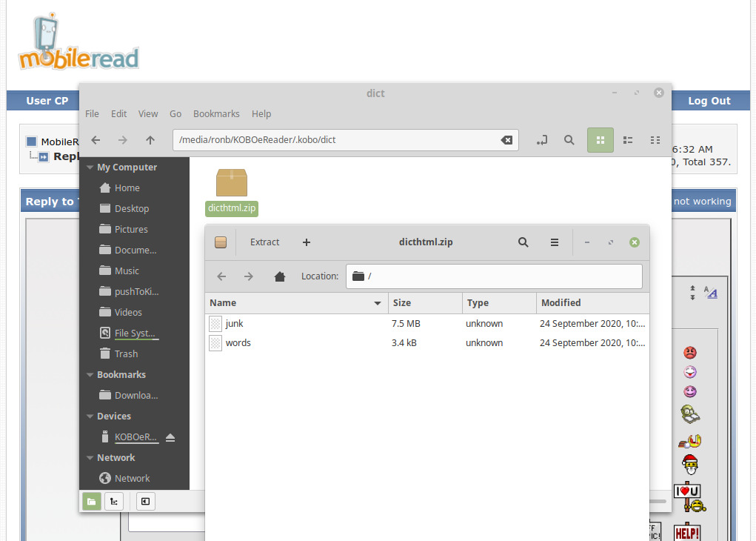Image resolution: width=756 pixels, height=541 pixels.
Task: Switch to list view
Action: pyautogui.click(x=628, y=140)
